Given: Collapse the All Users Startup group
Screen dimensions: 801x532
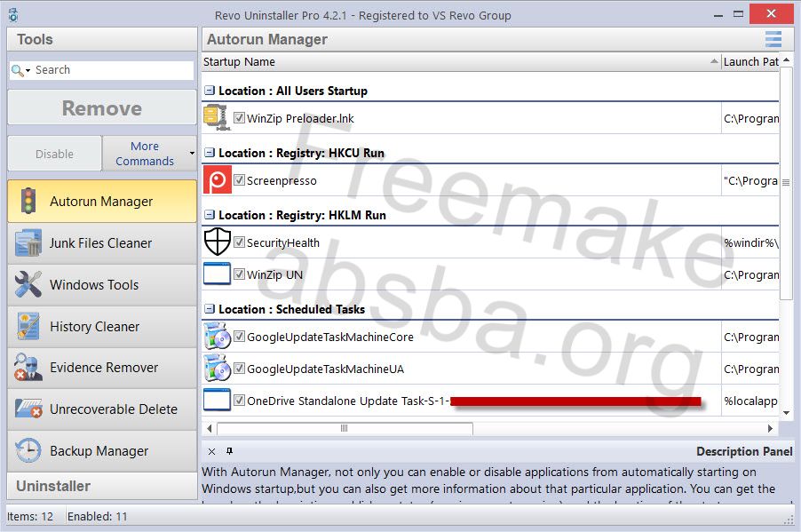Looking at the screenshot, I should click(x=209, y=91).
